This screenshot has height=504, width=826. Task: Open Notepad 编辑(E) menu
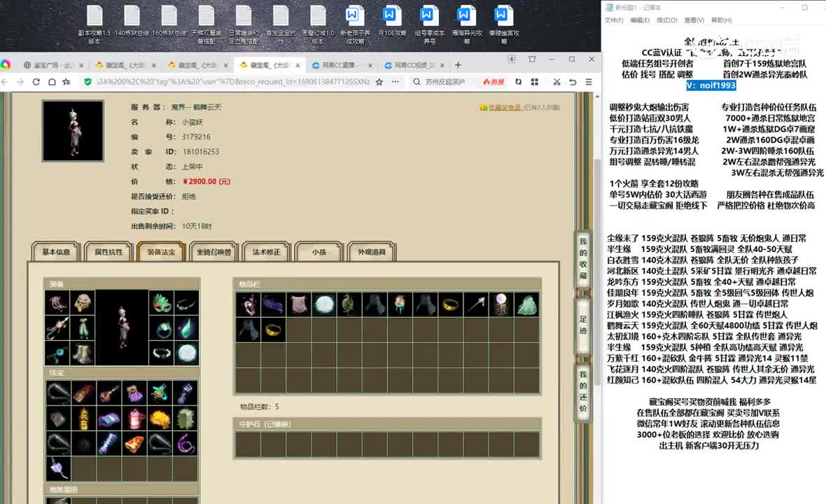[x=640, y=20]
